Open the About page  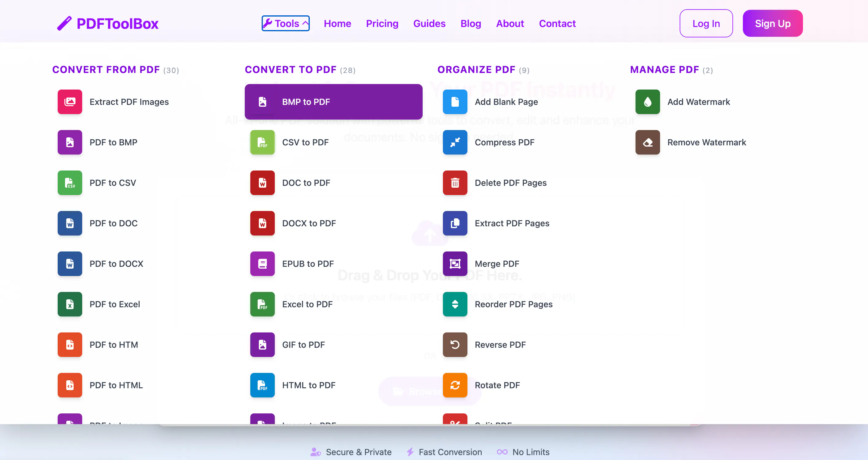(x=510, y=23)
